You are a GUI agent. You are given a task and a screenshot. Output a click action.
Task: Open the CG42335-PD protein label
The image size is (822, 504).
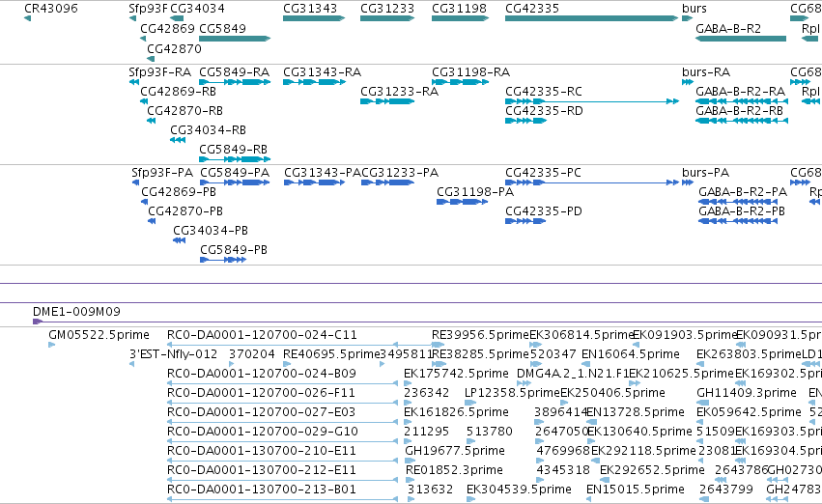[544, 211]
